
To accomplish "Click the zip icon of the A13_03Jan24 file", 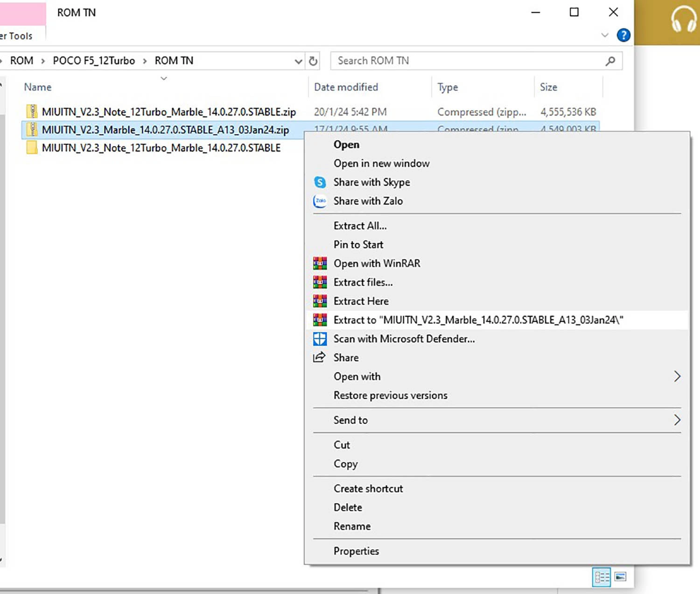I will pos(32,129).
